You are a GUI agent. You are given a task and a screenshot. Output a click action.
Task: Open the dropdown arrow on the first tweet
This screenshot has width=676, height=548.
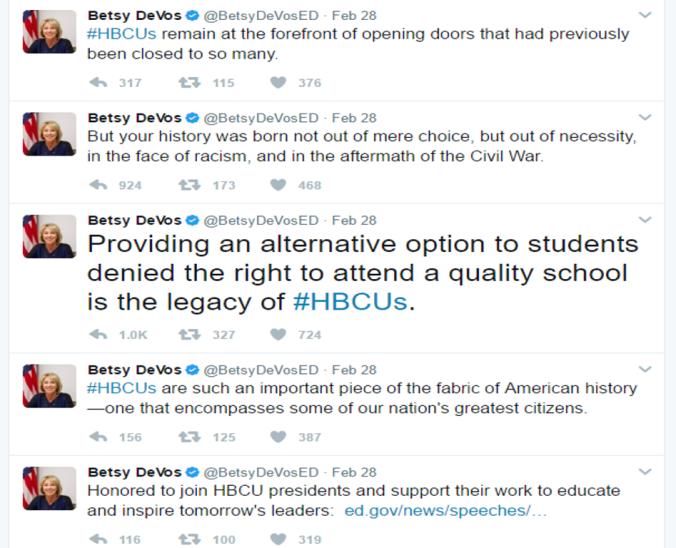point(645,16)
